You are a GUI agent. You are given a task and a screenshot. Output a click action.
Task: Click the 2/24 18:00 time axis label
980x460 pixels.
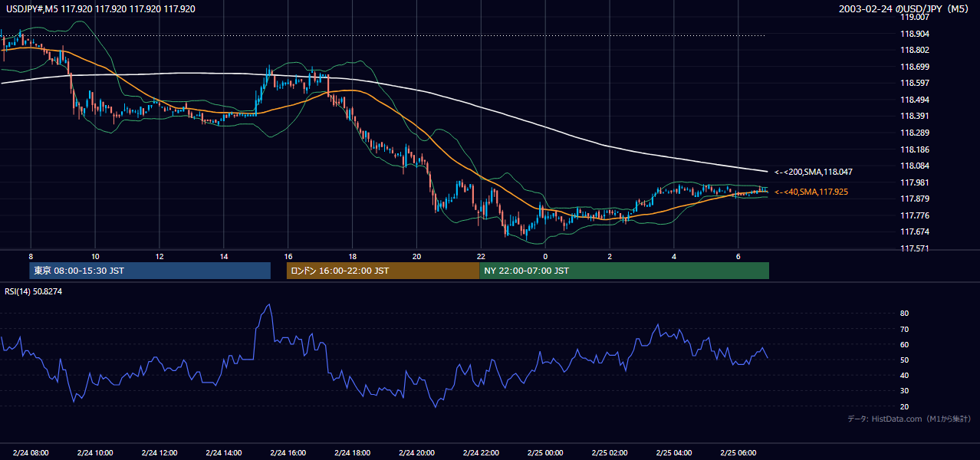point(353,453)
